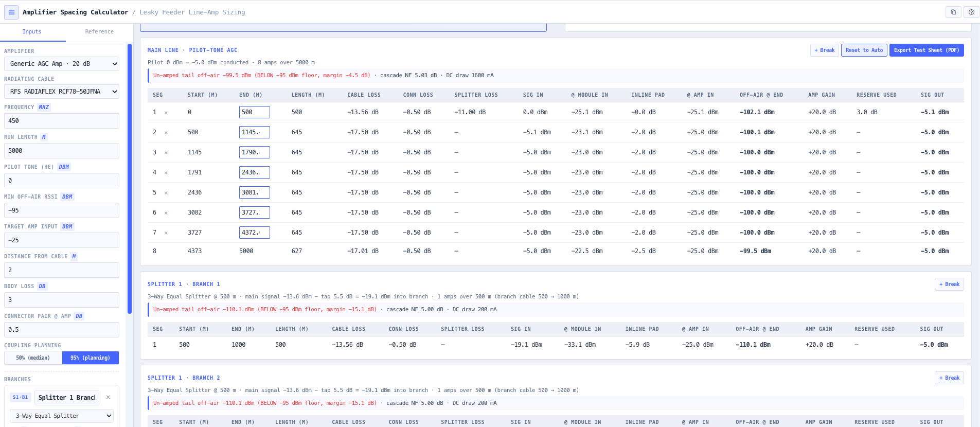Remove break on main line segment 2
This screenshot has height=427, width=980.
(166, 132)
